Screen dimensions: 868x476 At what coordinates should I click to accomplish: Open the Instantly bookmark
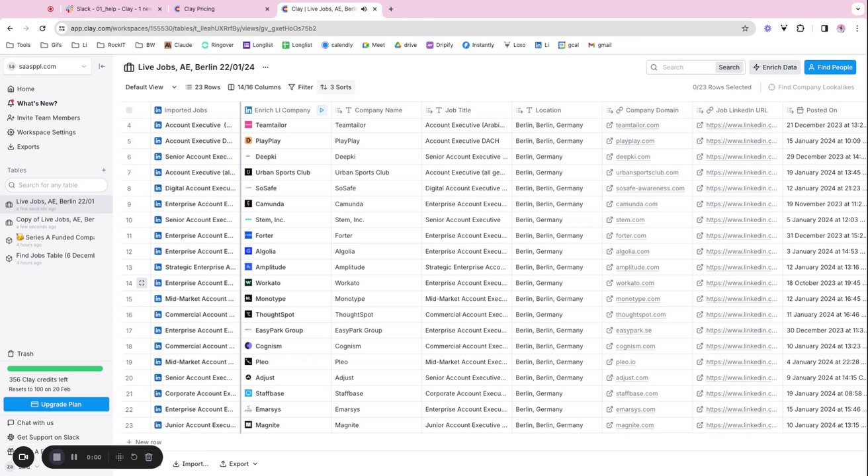click(478, 45)
